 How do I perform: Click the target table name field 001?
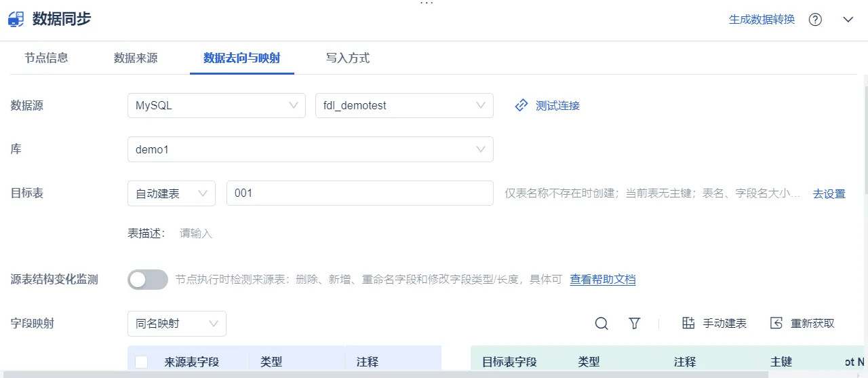click(x=360, y=193)
